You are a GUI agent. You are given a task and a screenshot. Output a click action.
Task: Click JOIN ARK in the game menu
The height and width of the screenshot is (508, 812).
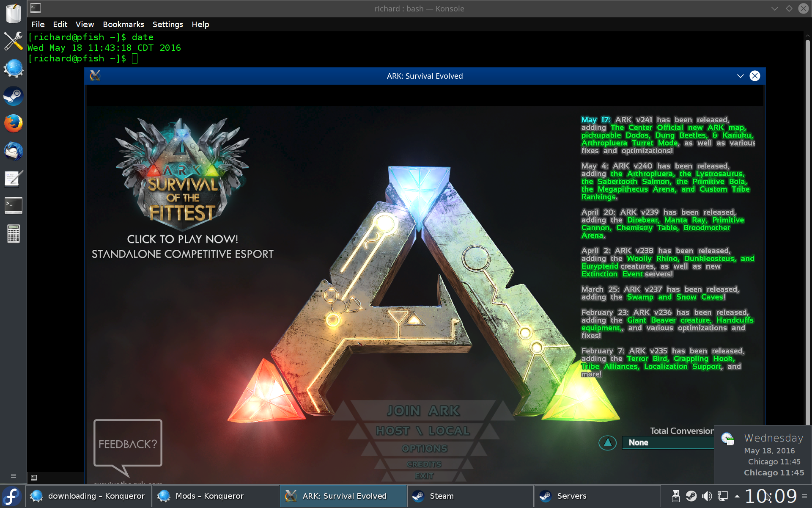coord(423,411)
